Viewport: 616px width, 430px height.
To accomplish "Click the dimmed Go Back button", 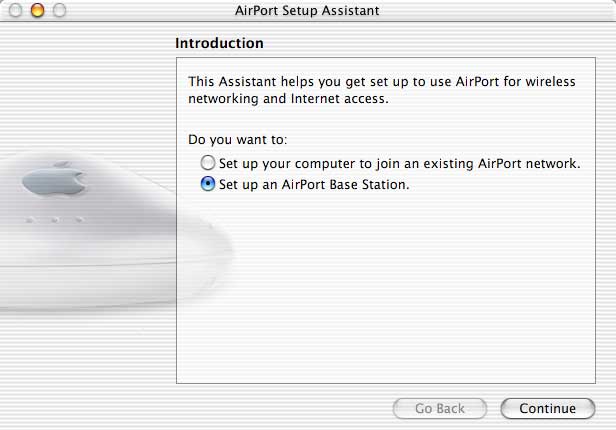I will tap(440, 408).
